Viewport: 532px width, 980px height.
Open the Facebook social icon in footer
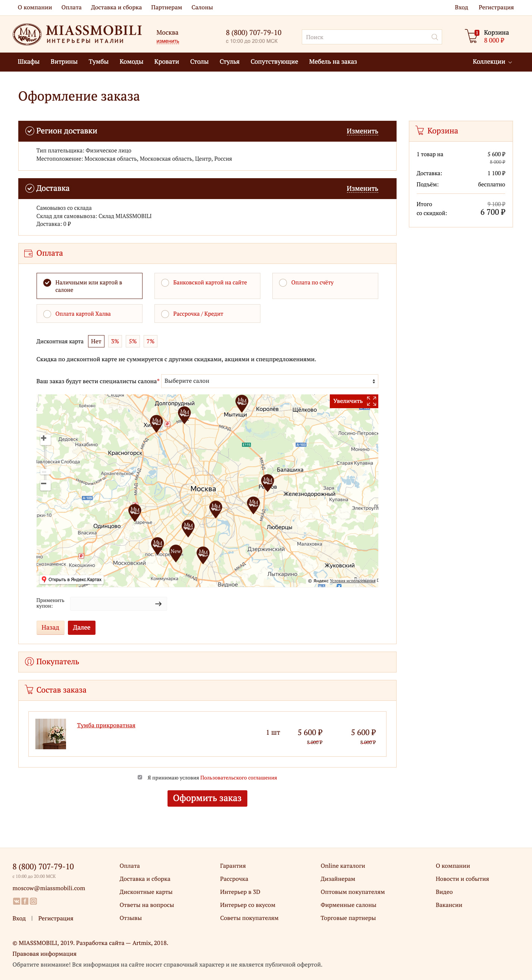[x=25, y=901]
